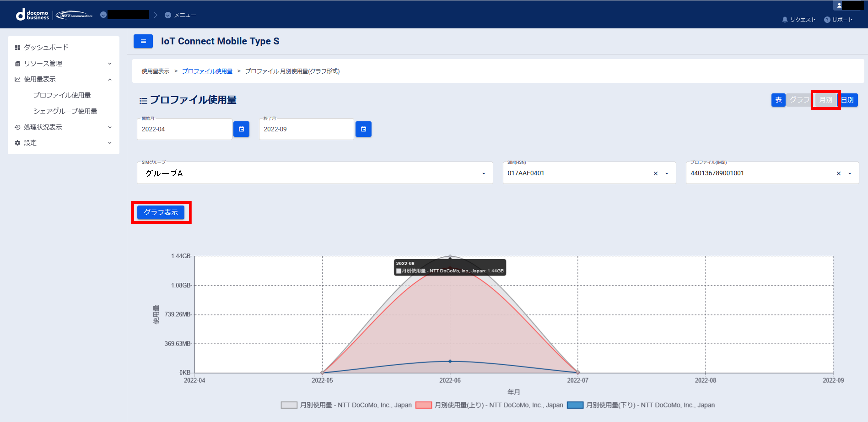Viewport: 868px width, 422px height.
Task: Open the support help icon
Action: pyautogui.click(x=827, y=20)
